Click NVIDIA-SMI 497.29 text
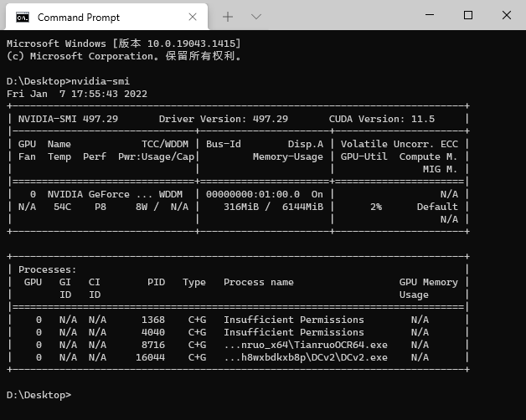 click(x=68, y=119)
